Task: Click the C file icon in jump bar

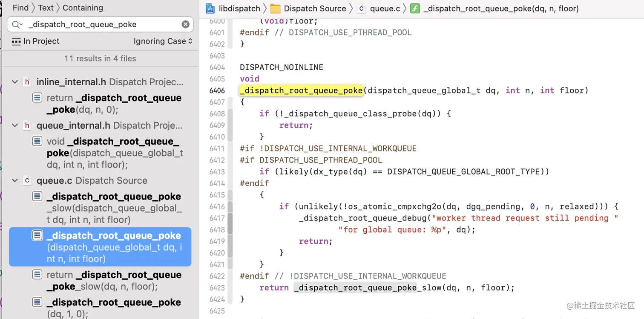Action: click(361, 8)
